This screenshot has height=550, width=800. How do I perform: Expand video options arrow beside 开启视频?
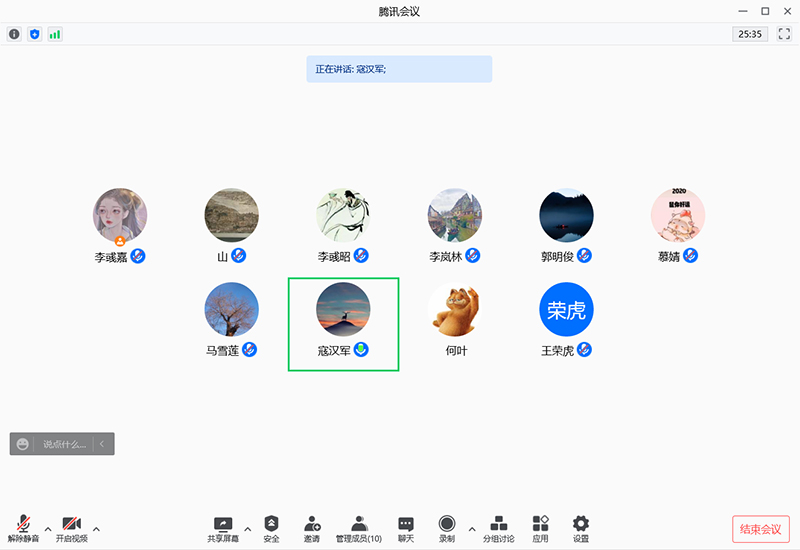click(96, 528)
